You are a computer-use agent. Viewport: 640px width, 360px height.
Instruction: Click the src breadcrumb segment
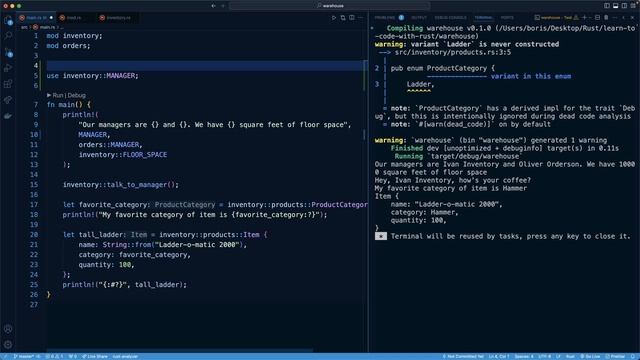(x=24, y=27)
